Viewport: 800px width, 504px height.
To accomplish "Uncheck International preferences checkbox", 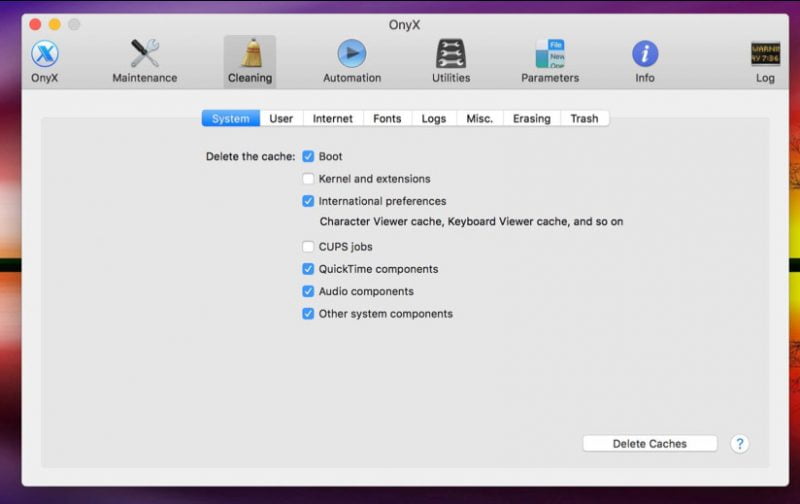I will [x=308, y=201].
